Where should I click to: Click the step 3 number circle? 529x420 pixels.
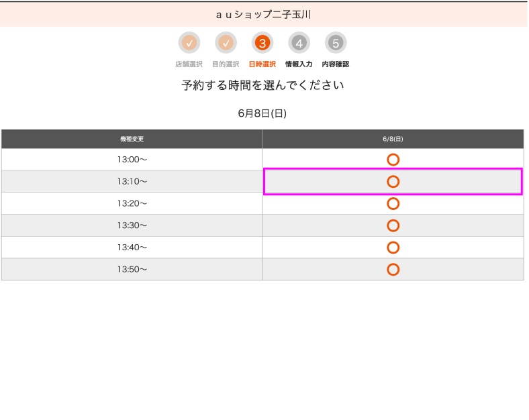coord(262,43)
